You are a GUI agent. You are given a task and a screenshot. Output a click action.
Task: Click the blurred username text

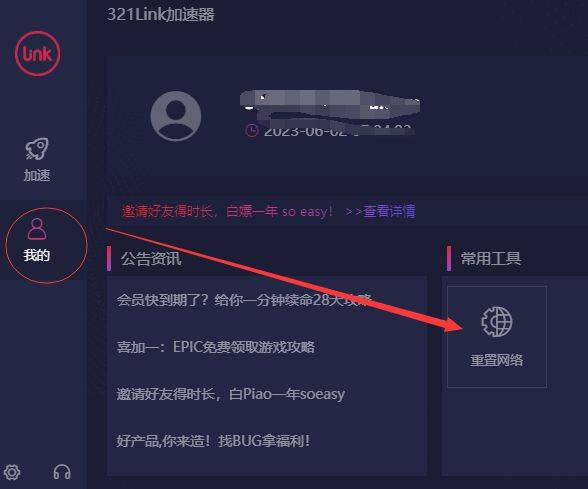330,101
